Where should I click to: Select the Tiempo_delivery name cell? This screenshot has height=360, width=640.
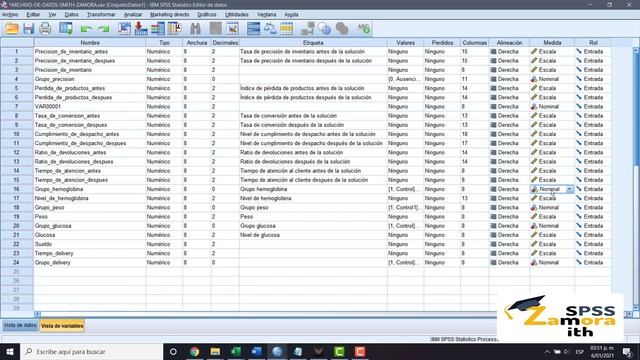point(90,253)
